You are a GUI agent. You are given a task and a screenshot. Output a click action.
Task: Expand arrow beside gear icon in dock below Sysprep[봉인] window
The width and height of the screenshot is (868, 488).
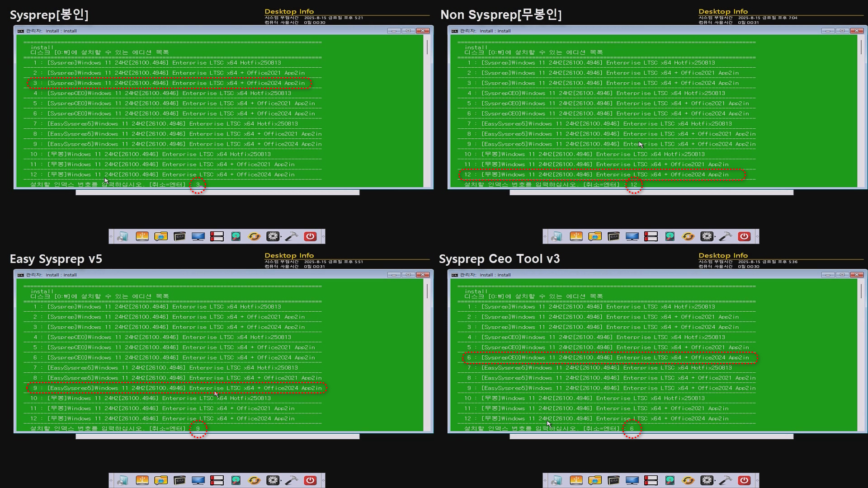click(x=281, y=237)
